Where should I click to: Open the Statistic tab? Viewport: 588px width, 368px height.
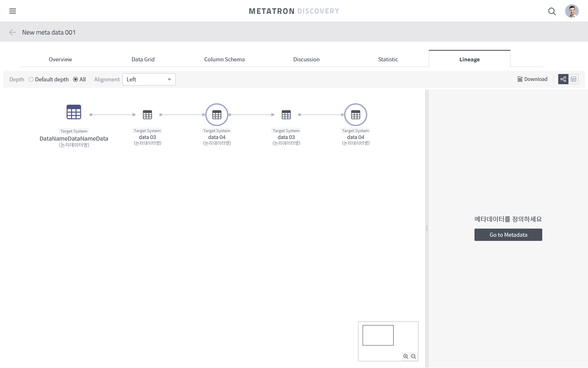click(388, 59)
